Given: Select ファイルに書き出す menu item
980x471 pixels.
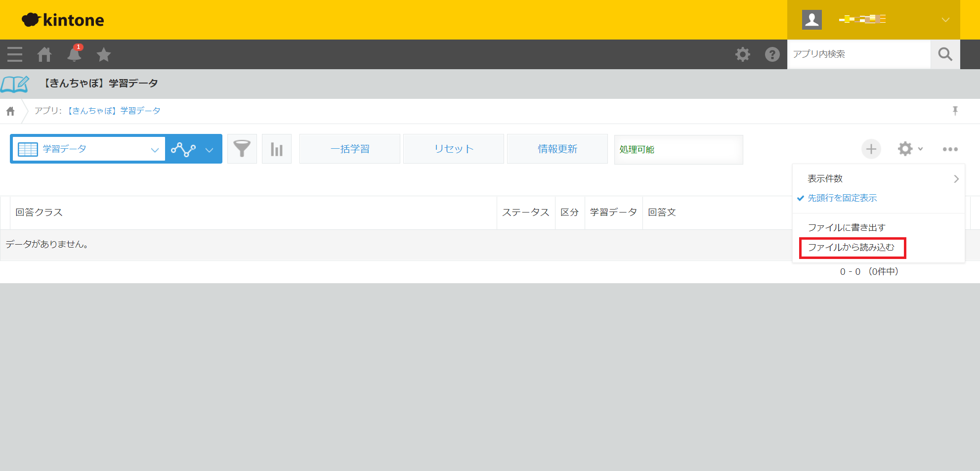Looking at the screenshot, I should click(846, 227).
